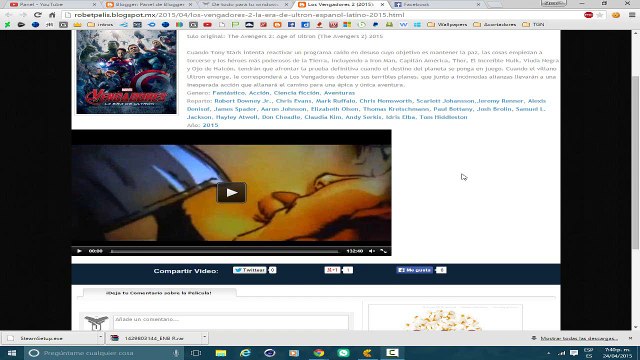
Task: Open SteamSetup.exe download options arrow
Action: [x=100, y=338]
